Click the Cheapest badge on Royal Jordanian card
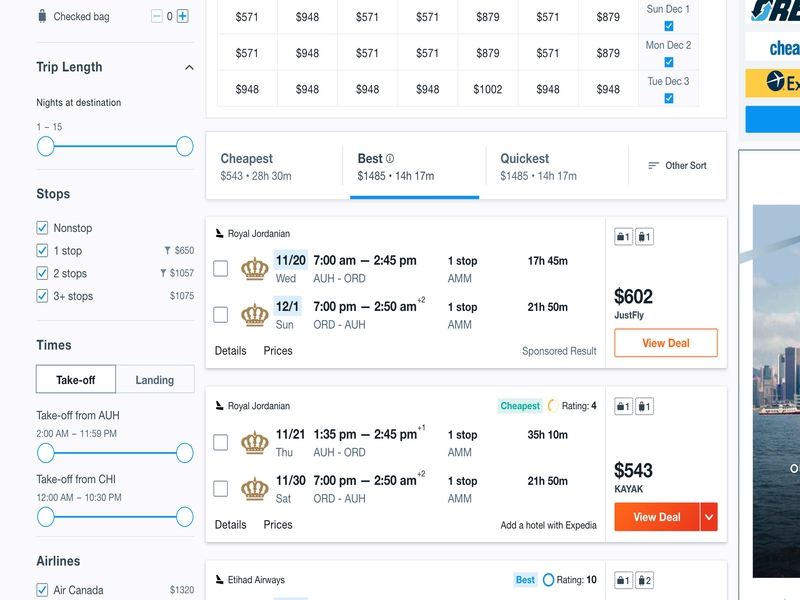 (520, 406)
